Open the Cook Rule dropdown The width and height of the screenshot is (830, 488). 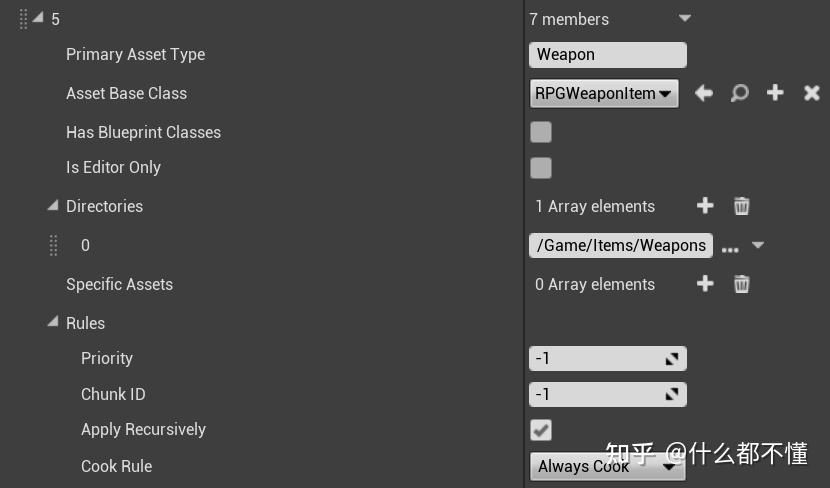point(607,466)
